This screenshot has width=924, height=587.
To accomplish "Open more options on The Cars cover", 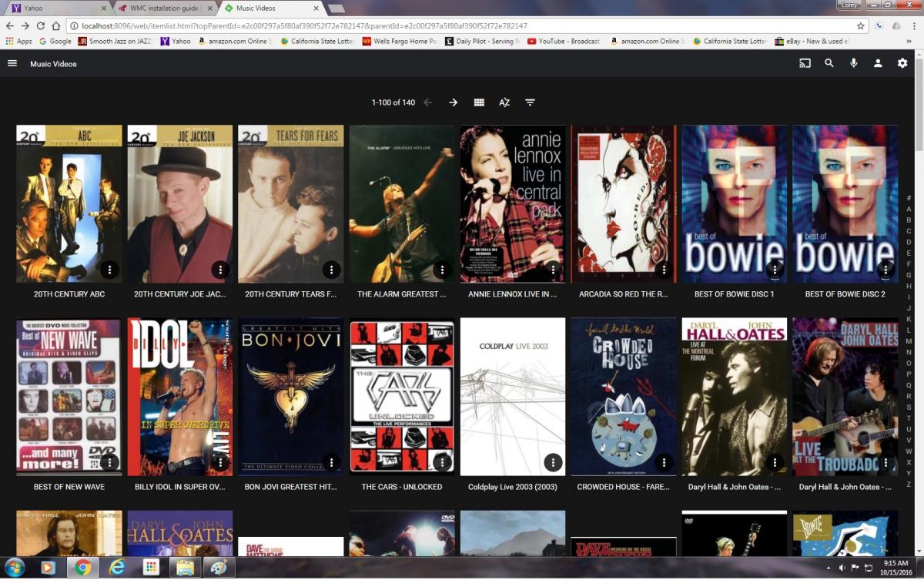I will (442, 462).
